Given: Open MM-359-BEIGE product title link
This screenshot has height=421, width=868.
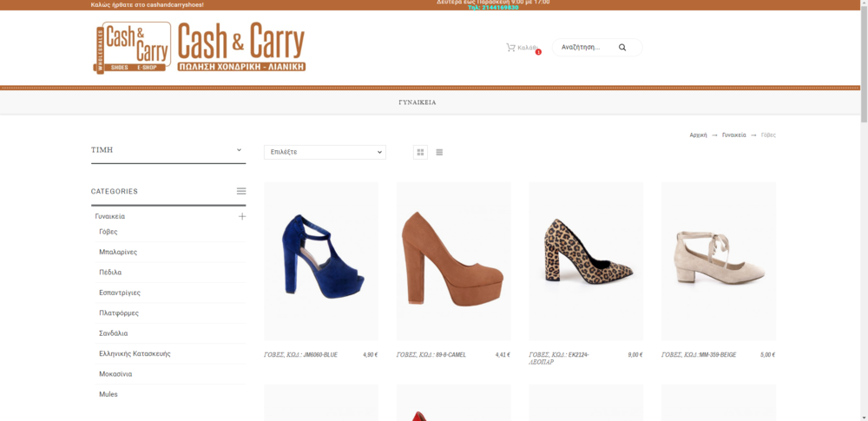Looking at the screenshot, I should click(699, 354).
